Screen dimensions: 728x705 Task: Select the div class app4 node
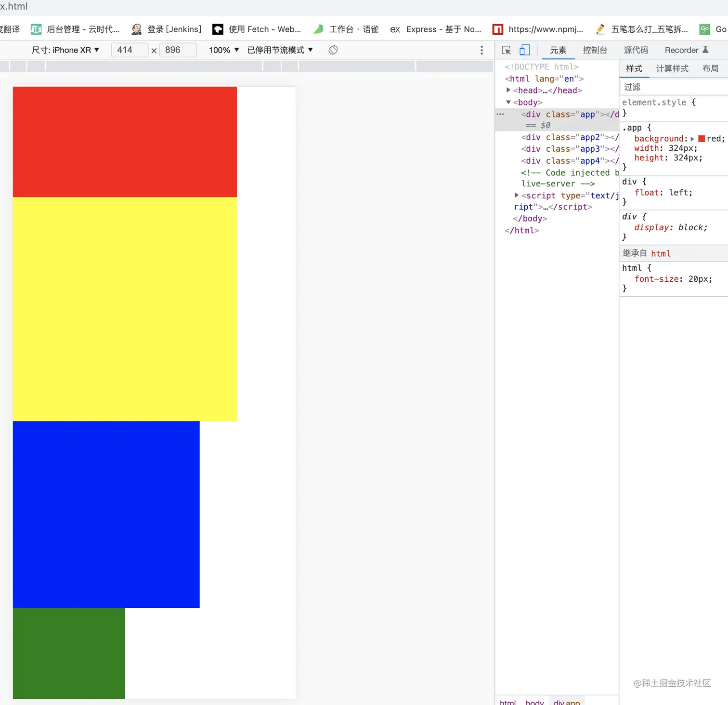coord(570,161)
